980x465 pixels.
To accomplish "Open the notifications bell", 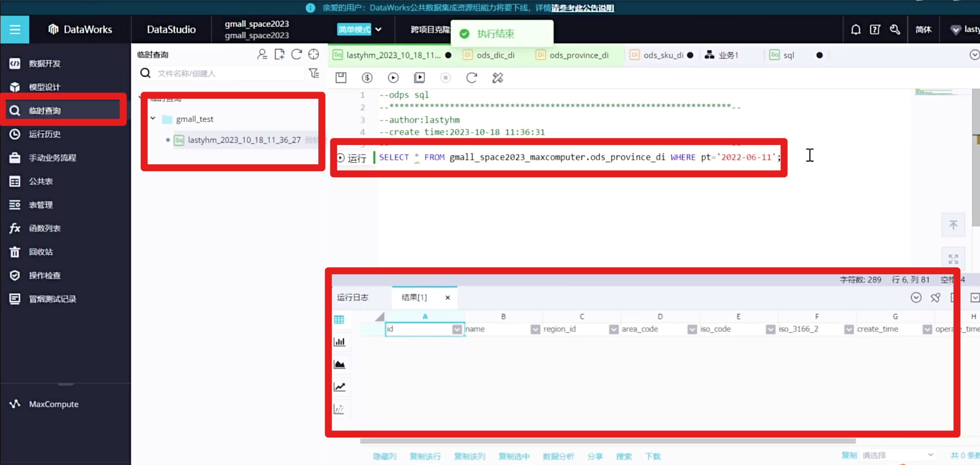I will (x=856, y=29).
